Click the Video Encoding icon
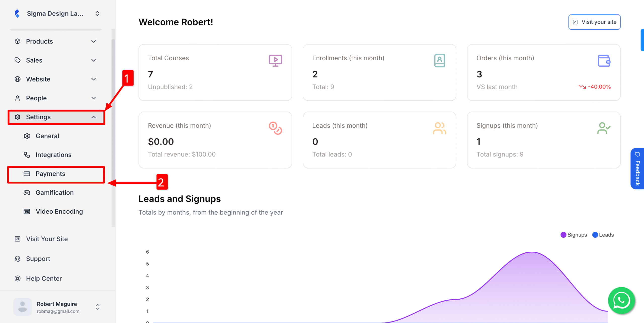 (x=27, y=211)
